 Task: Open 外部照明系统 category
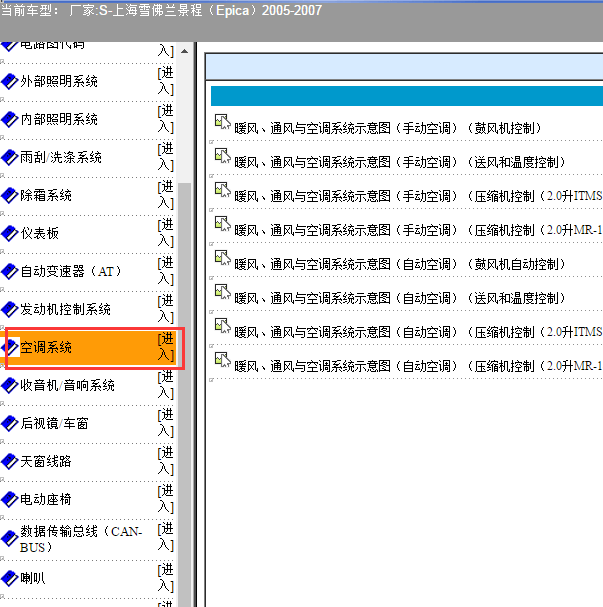coord(59,81)
